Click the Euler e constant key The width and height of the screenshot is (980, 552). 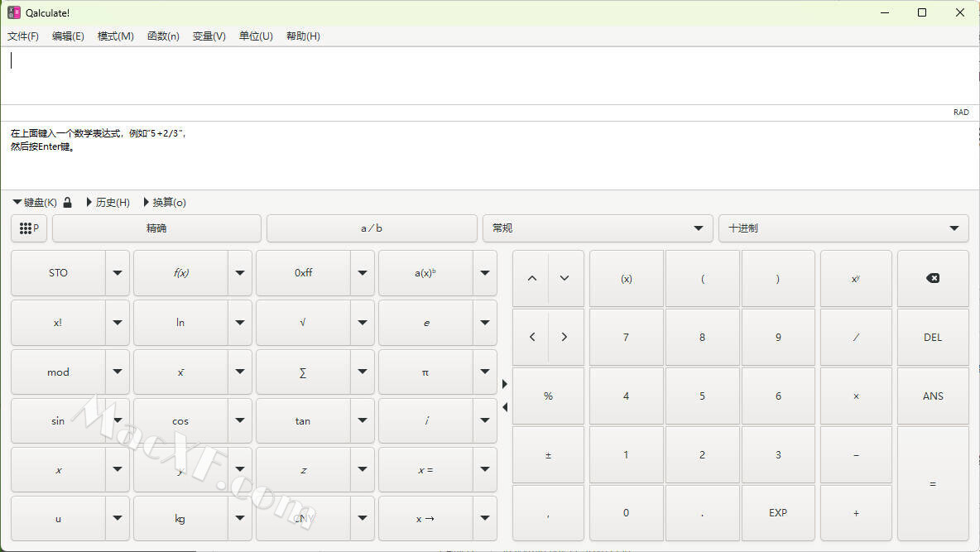click(x=425, y=323)
